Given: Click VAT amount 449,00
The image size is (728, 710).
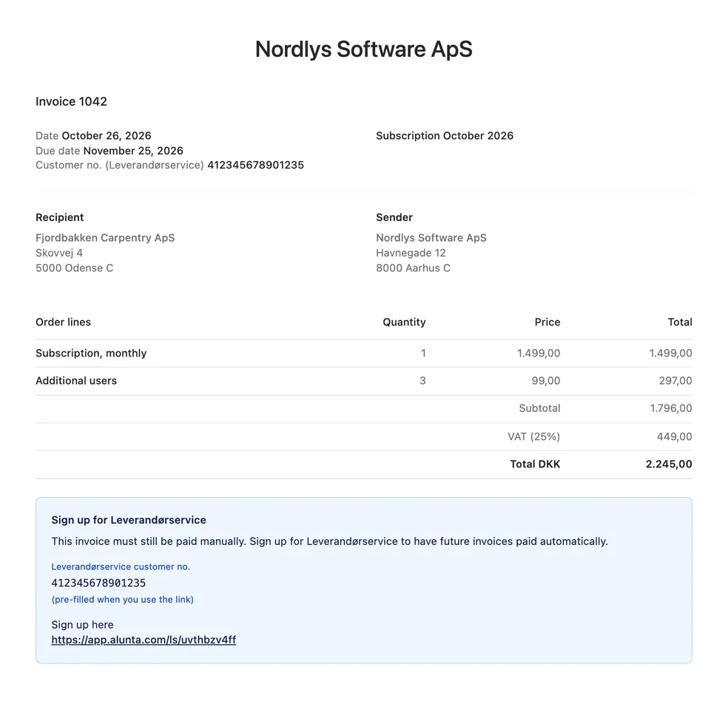Looking at the screenshot, I should pos(674,436).
